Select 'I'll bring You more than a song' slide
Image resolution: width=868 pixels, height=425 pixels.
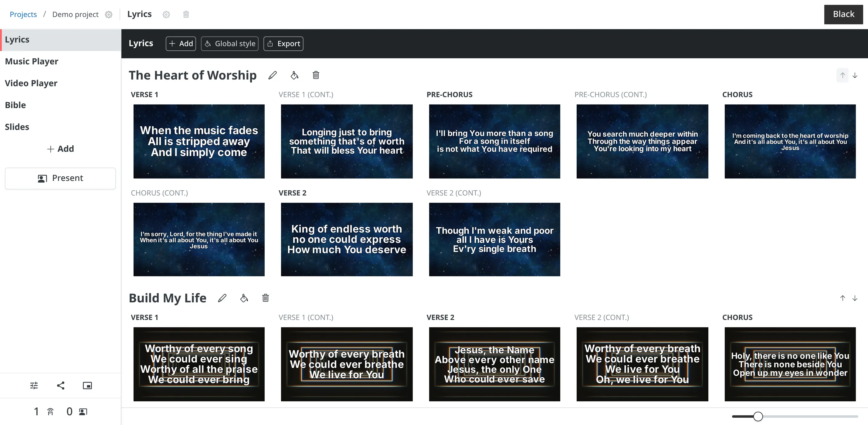click(495, 141)
